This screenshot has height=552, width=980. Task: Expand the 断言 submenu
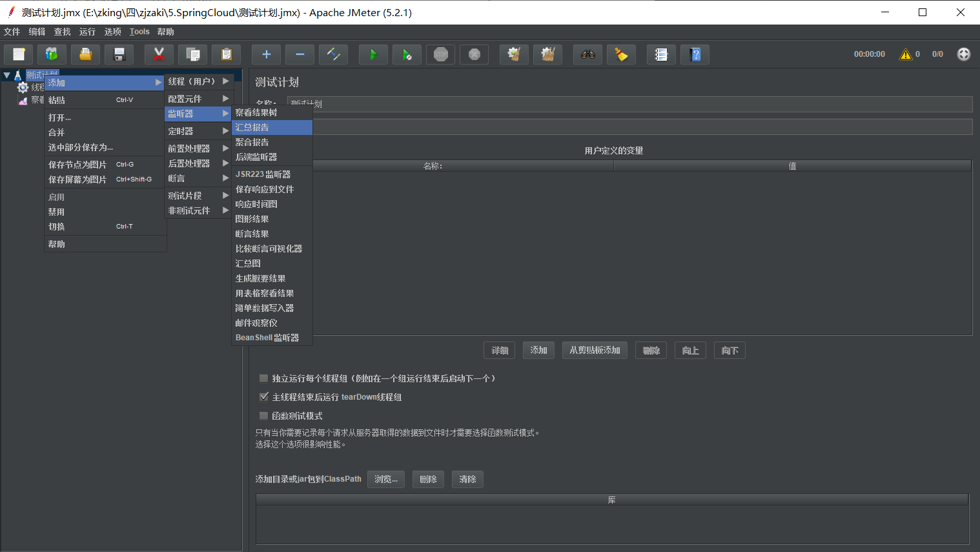point(198,178)
